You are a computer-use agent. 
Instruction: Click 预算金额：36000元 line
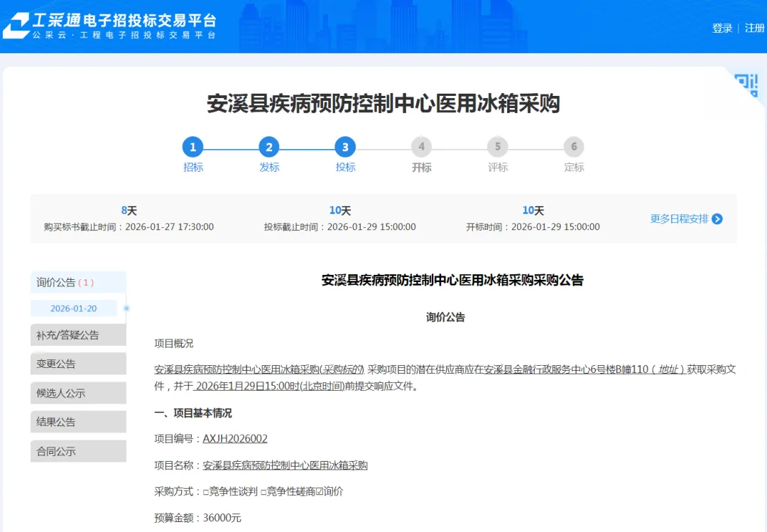point(197,518)
